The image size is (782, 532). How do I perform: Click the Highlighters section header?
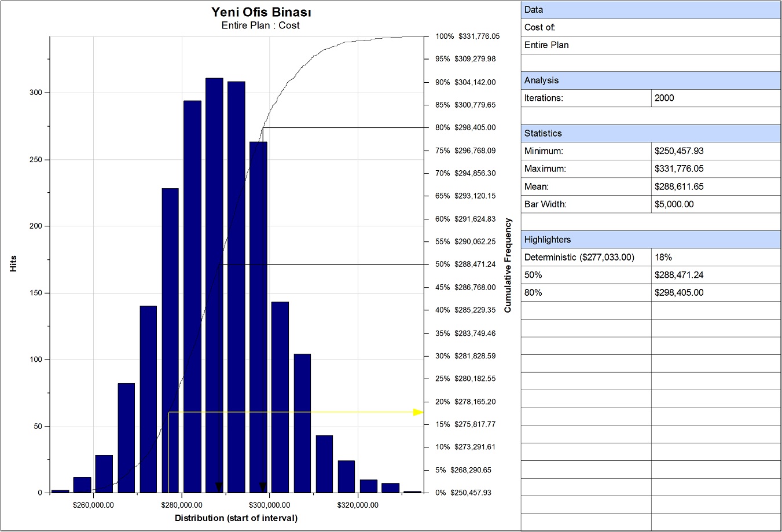pos(650,240)
